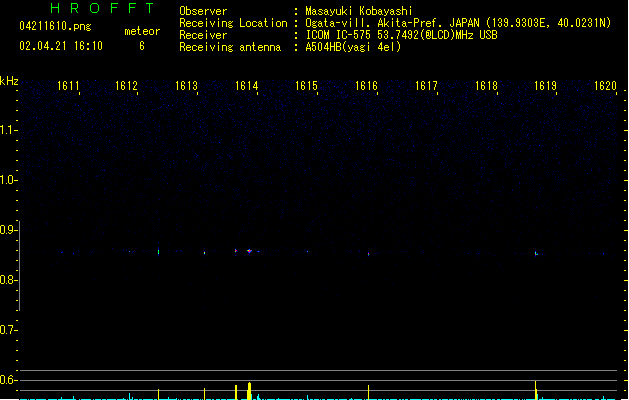Screen dimensions: 629x400
Task: Click time axis label 1611
Action: (68, 86)
